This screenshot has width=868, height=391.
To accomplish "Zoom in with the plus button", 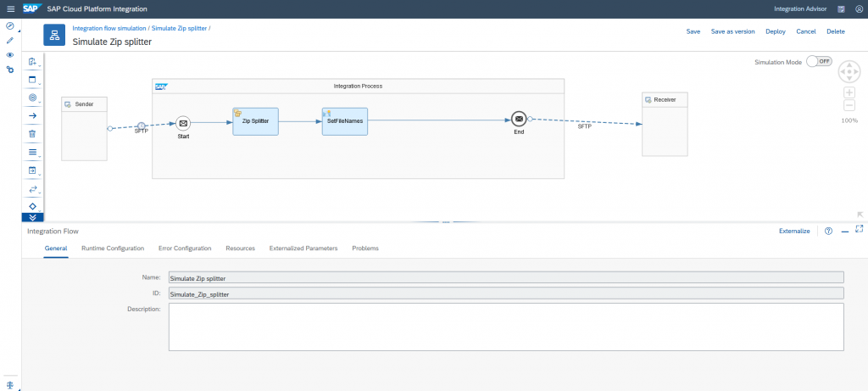I will 849,92.
